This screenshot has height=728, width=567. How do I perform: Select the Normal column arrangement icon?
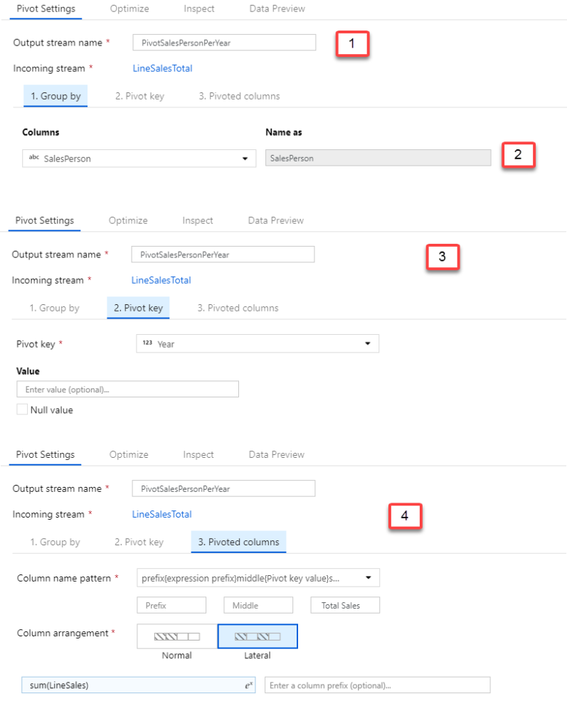[x=176, y=636]
